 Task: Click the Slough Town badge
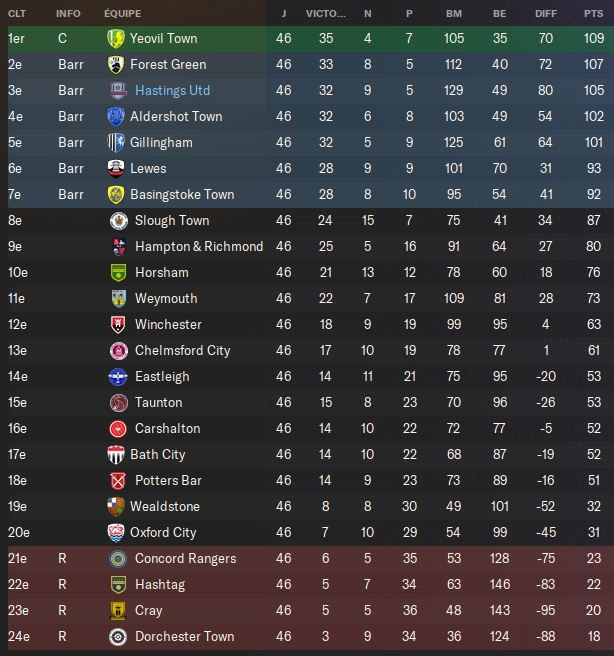(x=118, y=220)
